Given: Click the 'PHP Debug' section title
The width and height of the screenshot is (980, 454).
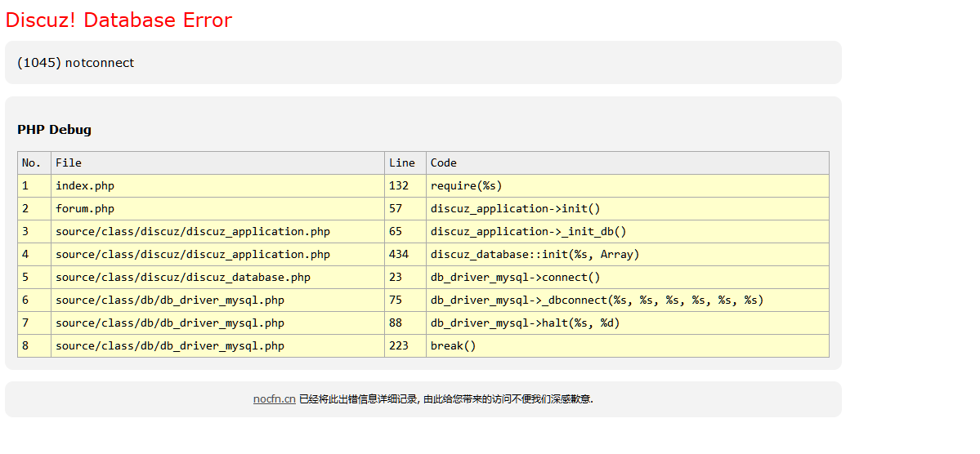Looking at the screenshot, I should click(55, 130).
